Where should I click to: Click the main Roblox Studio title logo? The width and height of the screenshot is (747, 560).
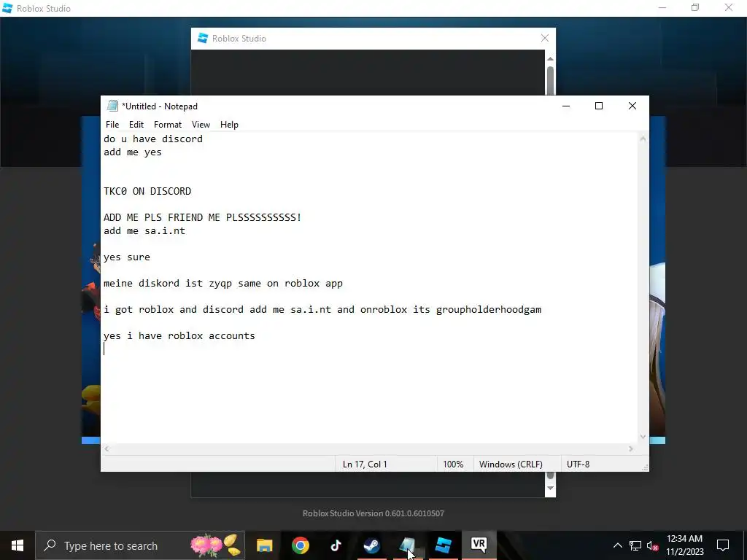pos(7,8)
